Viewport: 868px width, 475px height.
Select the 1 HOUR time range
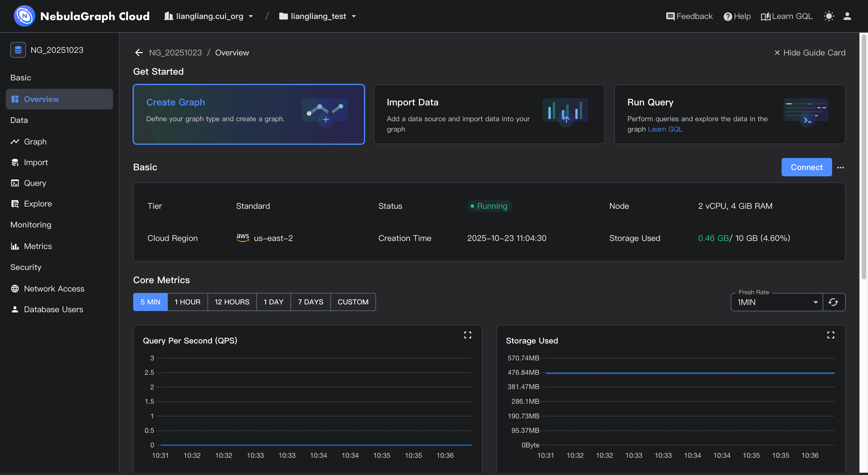coord(187,302)
